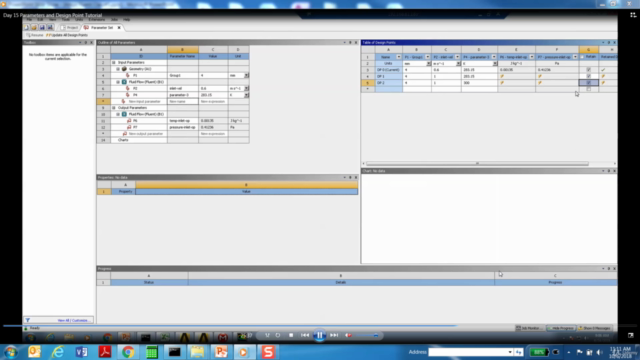Click the Geometry component icon in outline
This screenshot has width=640, height=360.
click(124, 69)
